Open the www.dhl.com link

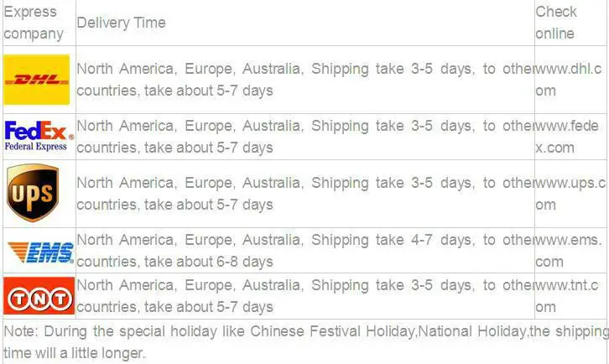pyautogui.click(x=569, y=80)
